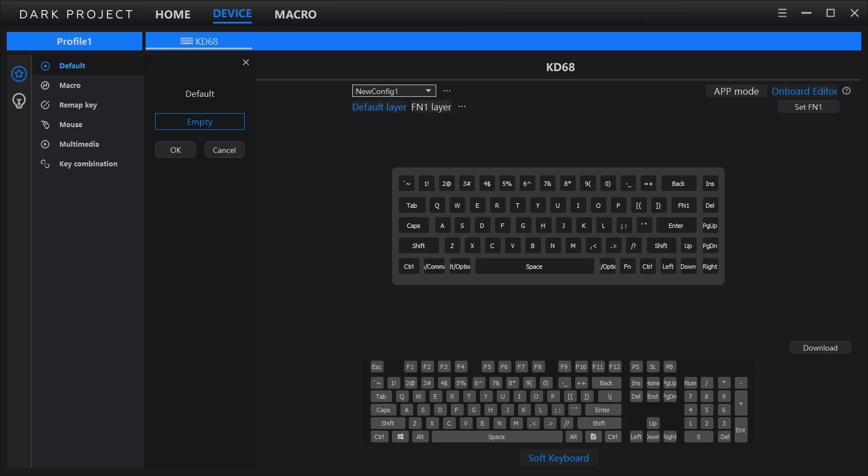
Task: Select the Macro category text
Action: (70, 85)
